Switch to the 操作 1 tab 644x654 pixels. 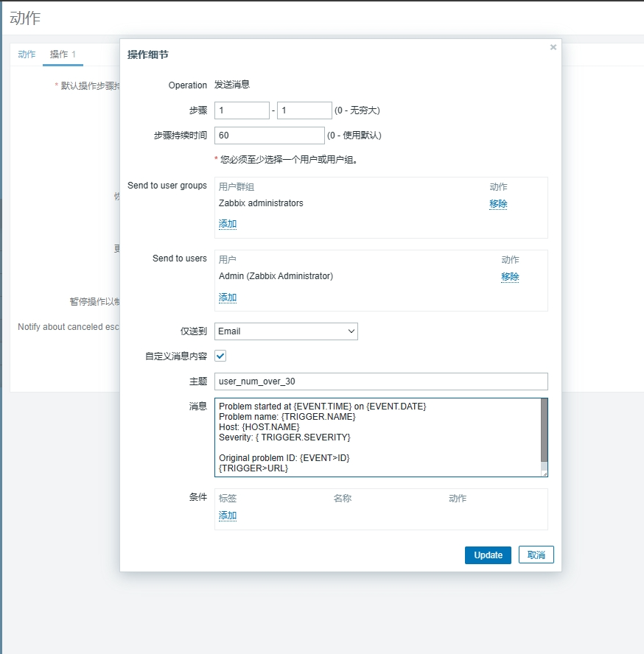(63, 54)
